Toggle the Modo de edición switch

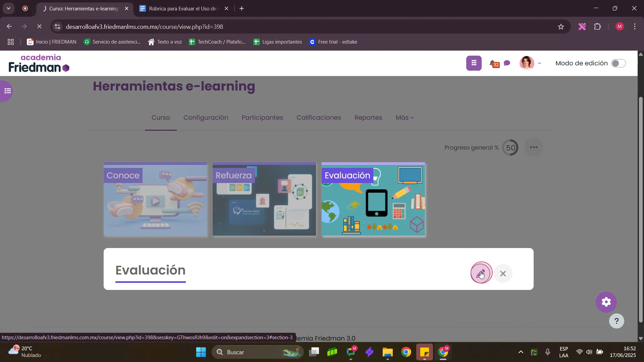point(618,63)
